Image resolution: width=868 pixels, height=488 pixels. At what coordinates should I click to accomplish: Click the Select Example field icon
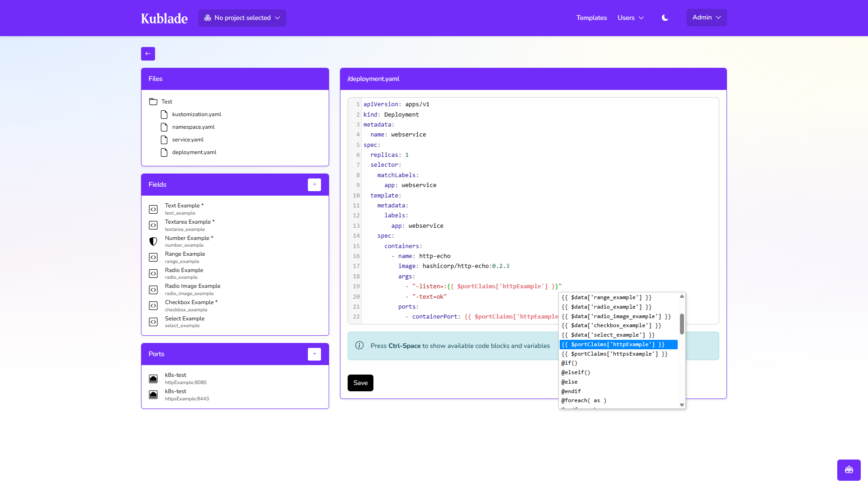tap(153, 322)
